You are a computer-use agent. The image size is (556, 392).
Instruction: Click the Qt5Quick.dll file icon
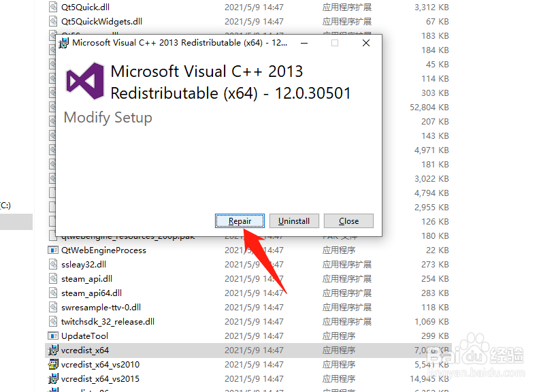(x=53, y=7)
